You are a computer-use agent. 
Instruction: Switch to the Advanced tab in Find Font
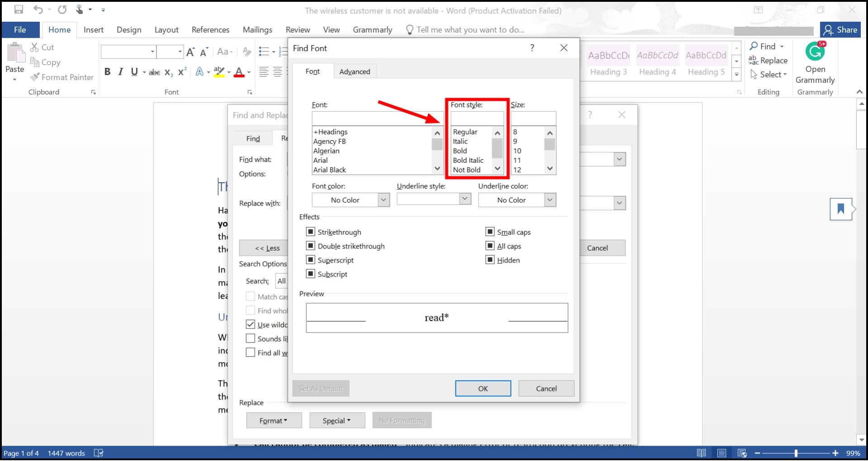(355, 71)
